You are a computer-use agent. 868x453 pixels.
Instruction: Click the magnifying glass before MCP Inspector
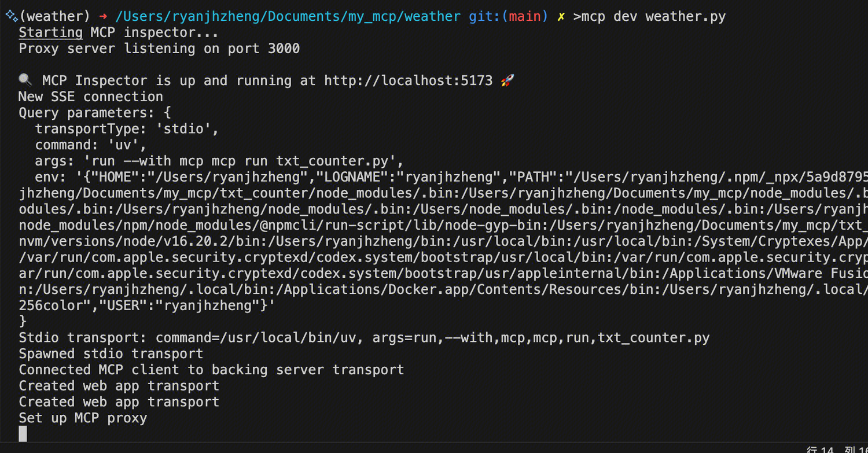coord(25,80)
